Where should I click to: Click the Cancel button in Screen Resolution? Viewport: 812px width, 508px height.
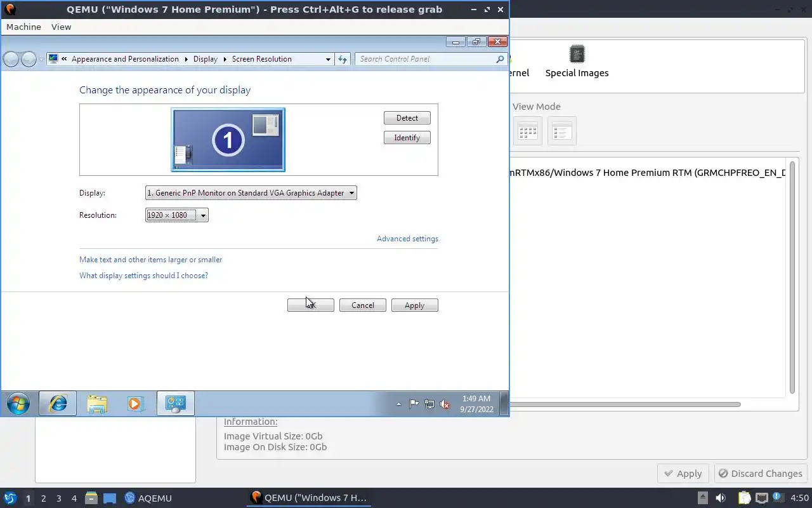pyautogui.click(x=362, y=305)
